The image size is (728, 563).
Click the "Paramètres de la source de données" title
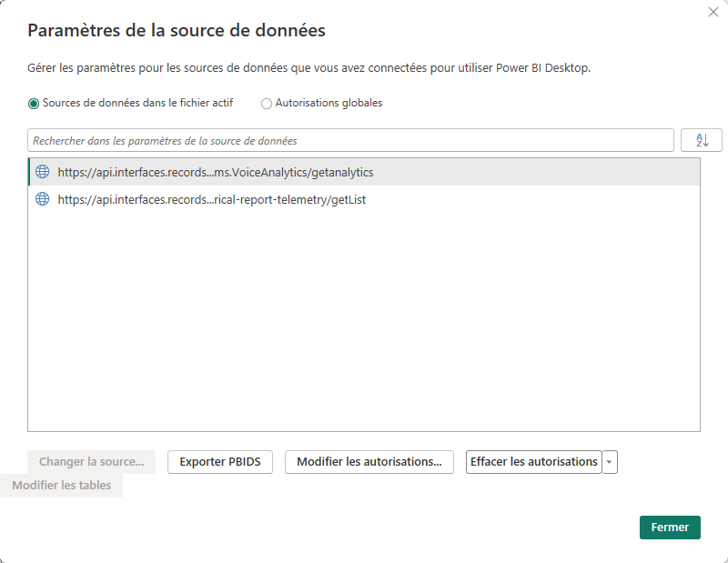177,31
